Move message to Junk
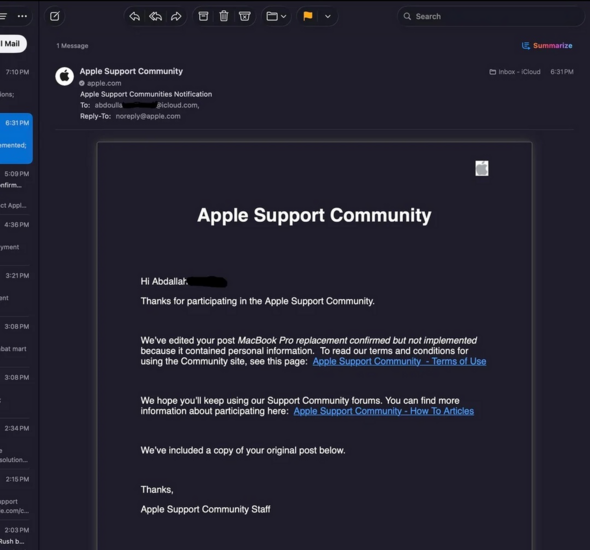The height and width of the screenshot is (550, 590). click(245, 16)
